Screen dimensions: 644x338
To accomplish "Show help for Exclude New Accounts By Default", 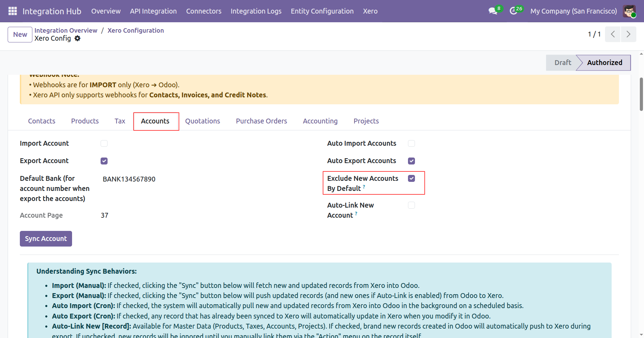I will 364,187.
